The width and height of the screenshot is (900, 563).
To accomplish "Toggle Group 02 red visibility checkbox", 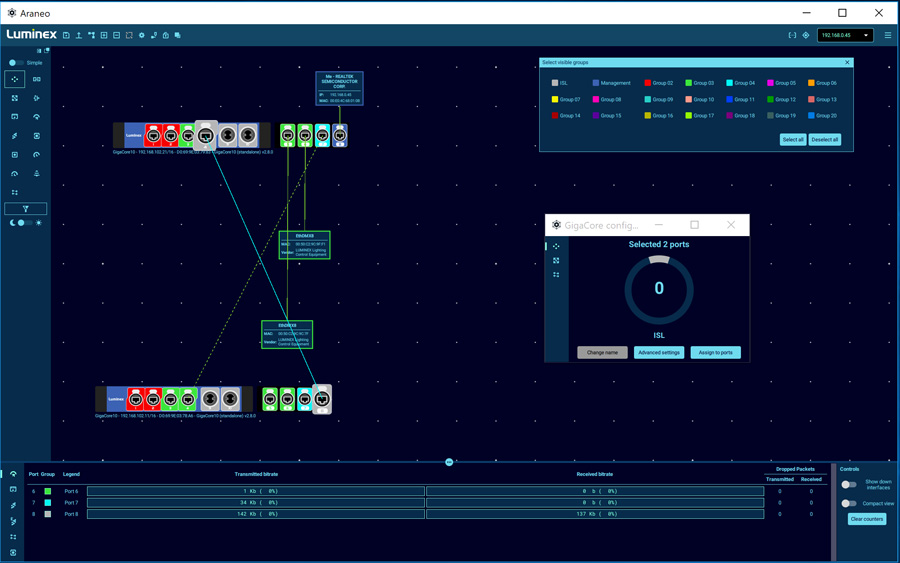I will click(647, 83).
